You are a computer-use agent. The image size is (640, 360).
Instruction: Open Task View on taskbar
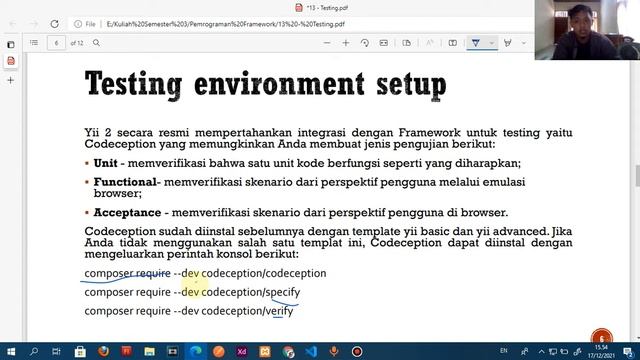pos(56,351)
